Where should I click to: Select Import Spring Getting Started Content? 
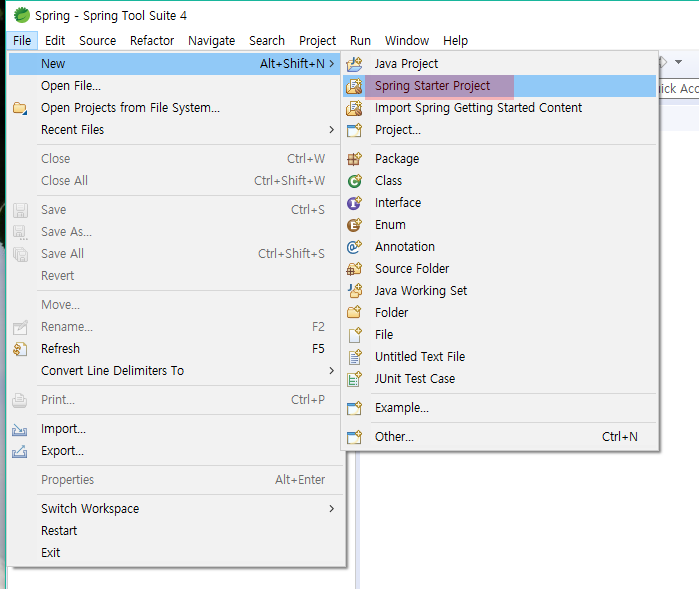[500, 108]
